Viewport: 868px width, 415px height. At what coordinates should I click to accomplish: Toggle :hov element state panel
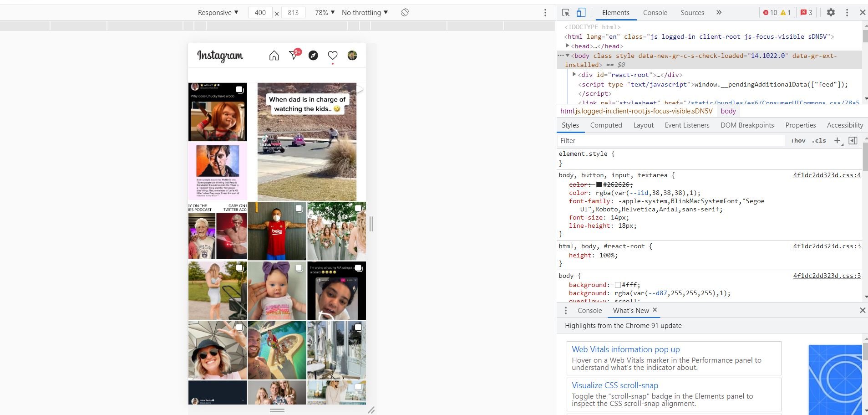(798, 141)
